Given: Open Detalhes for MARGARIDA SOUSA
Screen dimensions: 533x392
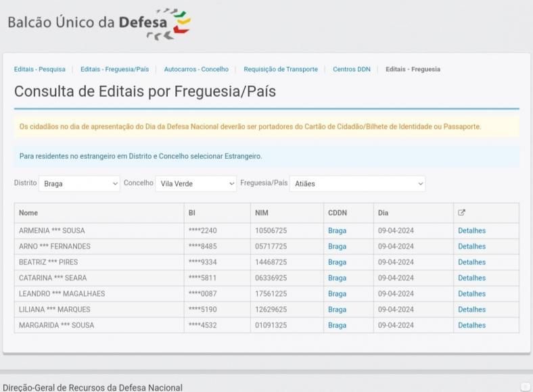Looking at the screenshot, I should 471,325.
